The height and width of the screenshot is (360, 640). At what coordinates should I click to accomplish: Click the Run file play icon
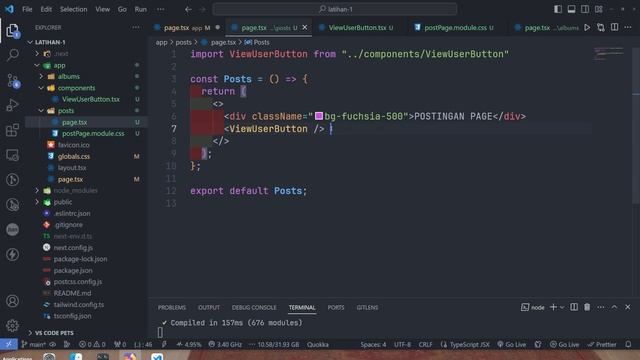click(x=587, y=27)
